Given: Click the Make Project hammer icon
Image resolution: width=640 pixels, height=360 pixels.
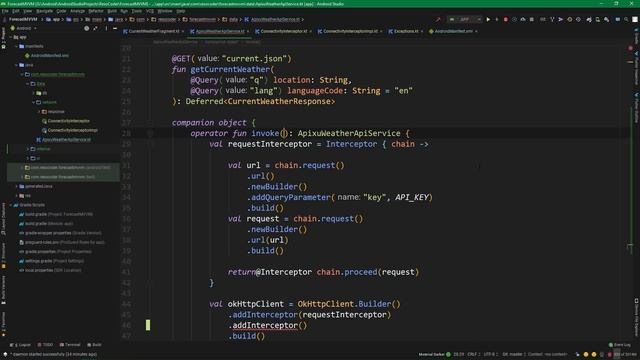Looking at the screenshot, I should [438, 19].
